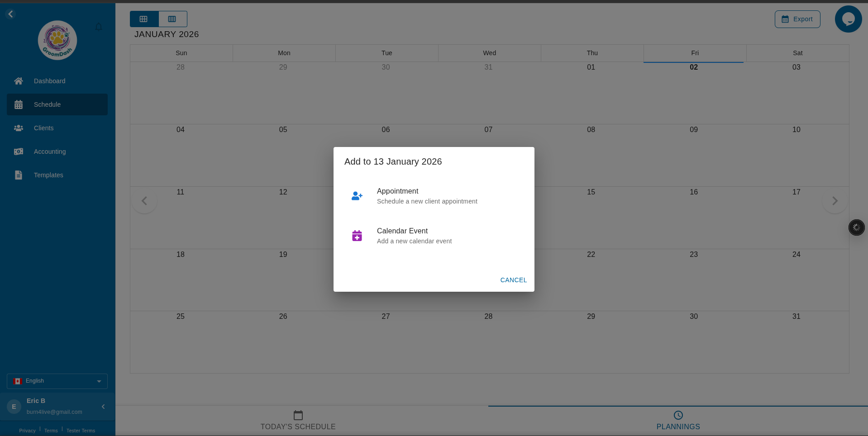
Task: Switch calendar to month grid view
Action: (143, 19)
